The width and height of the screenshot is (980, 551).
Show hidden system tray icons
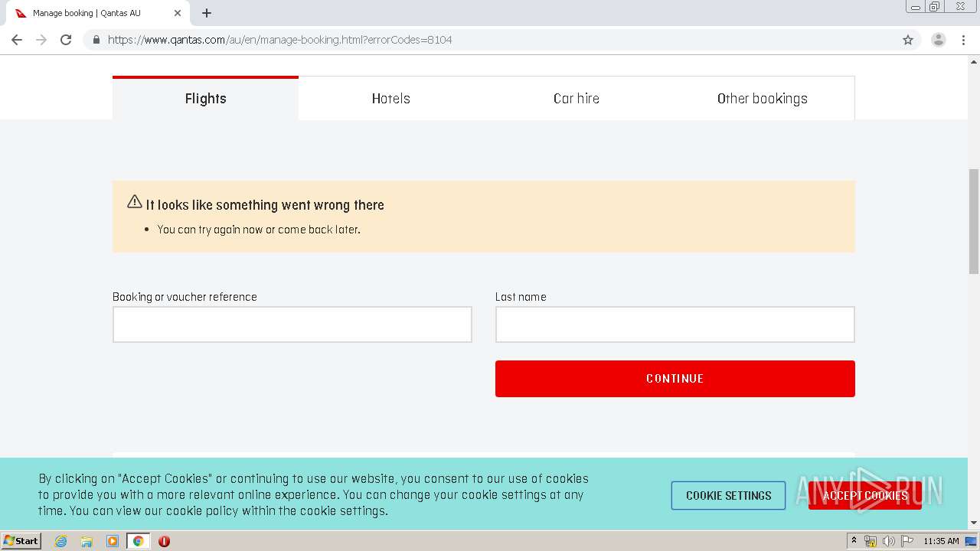coord(854,541)
